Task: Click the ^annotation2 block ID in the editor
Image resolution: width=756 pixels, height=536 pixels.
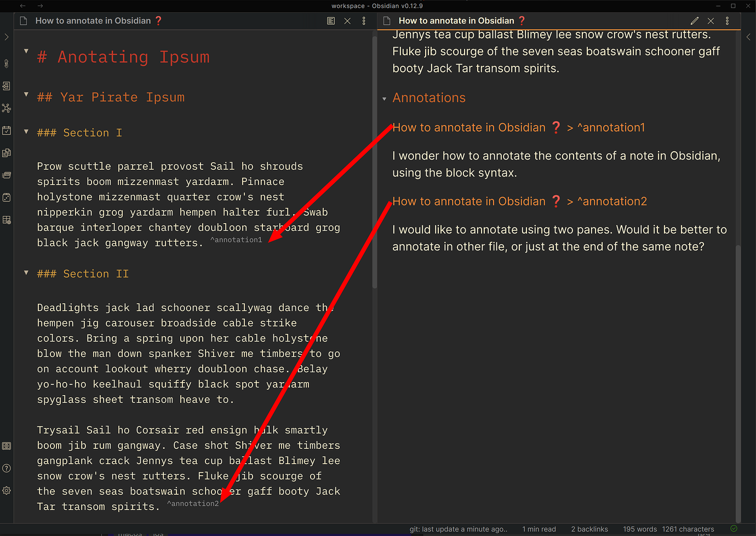Action: pyautogui.click(x=193, y=504)
